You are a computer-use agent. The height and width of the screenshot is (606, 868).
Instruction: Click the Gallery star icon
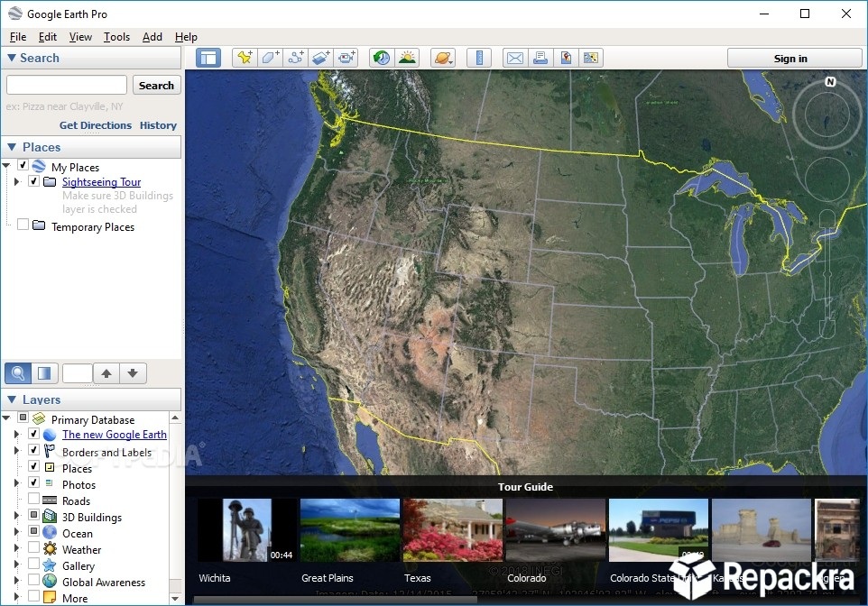coord(50,565)
